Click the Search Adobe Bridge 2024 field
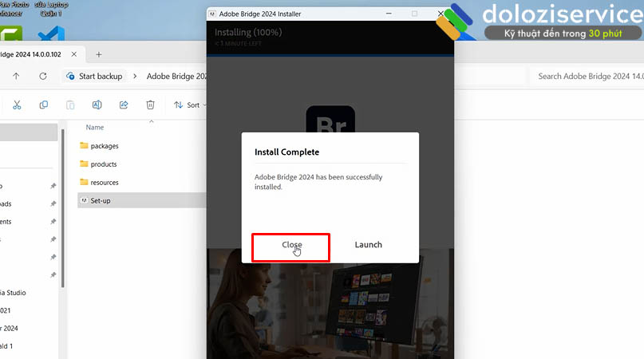 point(587,76)
